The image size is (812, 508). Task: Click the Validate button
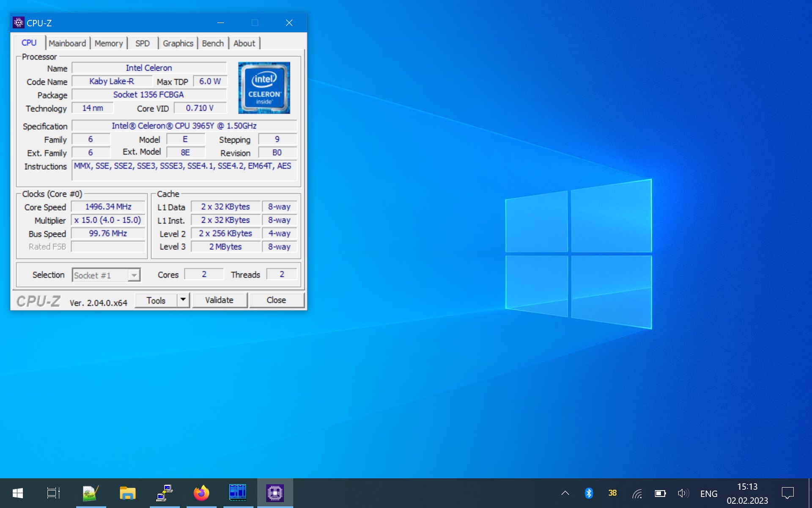219,300
